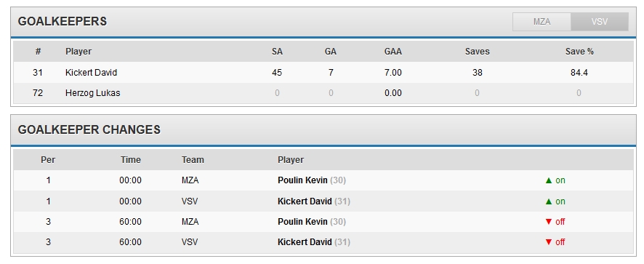The height and width of the screenshot is (264, 644).
Task: Click the Team column header in changes
Action: pos(193,160)
